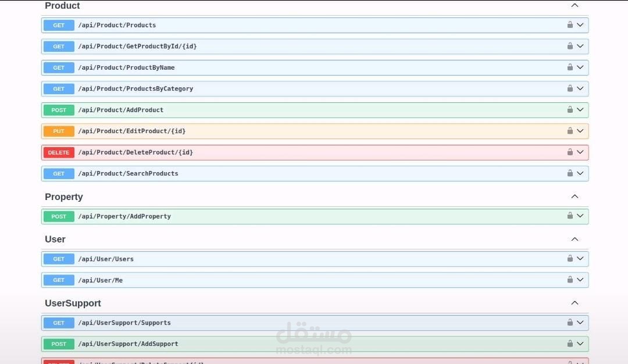
Task: Expand the EditProduct endpoint chevron
Action: click(580, 131)
